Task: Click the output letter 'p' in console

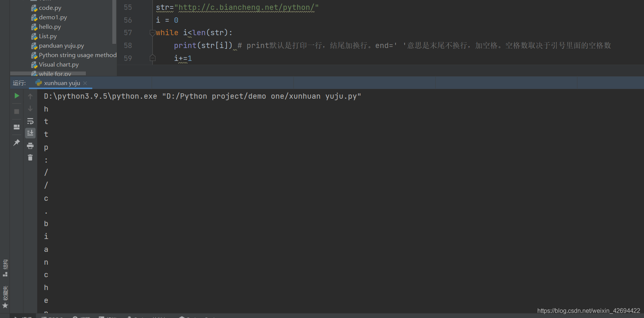Action: point(46,147)
